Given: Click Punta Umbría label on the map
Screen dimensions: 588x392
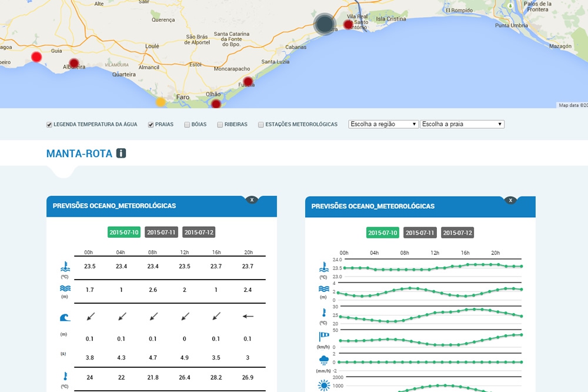Looking at the screenshot, I should point(512,25).
